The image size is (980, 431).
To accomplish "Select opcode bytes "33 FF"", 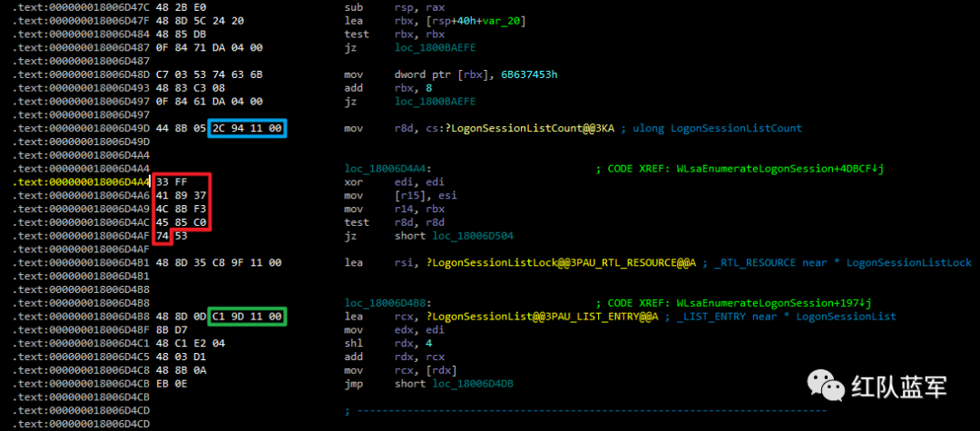I will 171,181.
